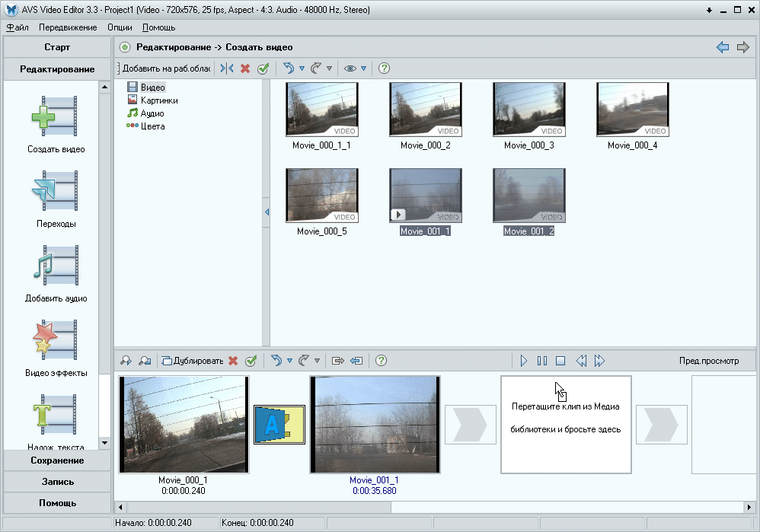Open the eye view dropdown arrow
Image resolution: width=760 pixels, height=532 pixels.
[363, 68]
